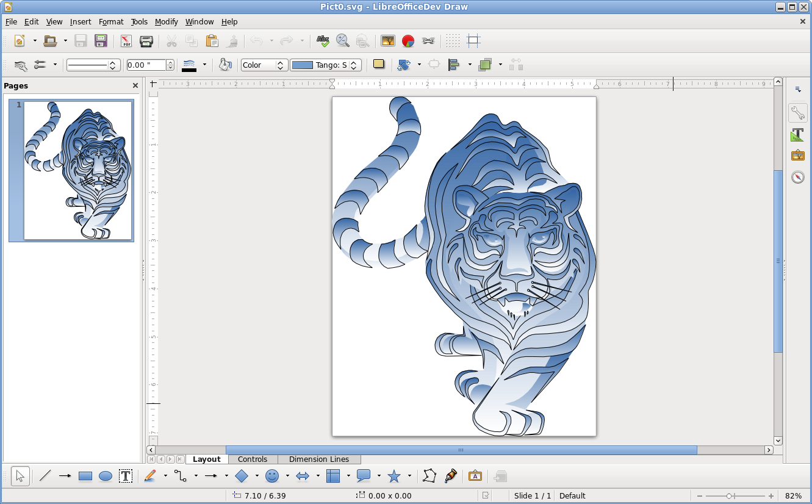Open the line style dropdown
The width and height of the screenshot is (812, 504).
click(112, 65)
